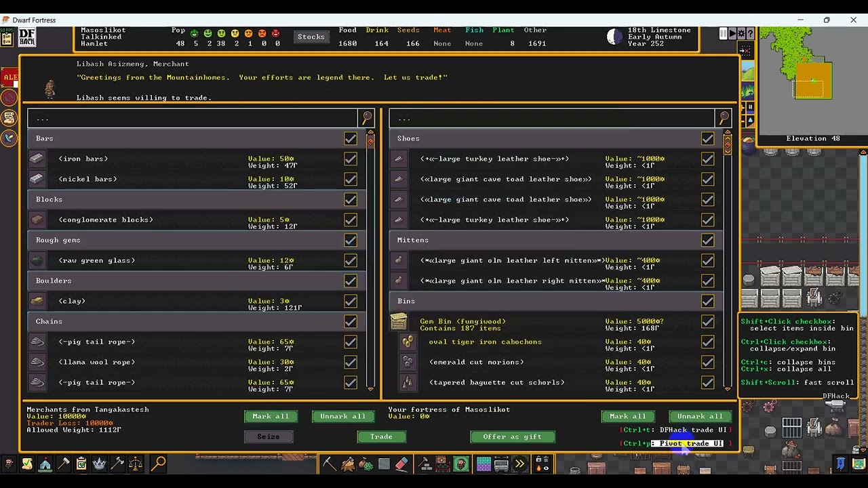Image resolution: width=868 pixels, height=488 pixels.
Task: Collapse the Mittens category header
Action: tap(556, 240)
